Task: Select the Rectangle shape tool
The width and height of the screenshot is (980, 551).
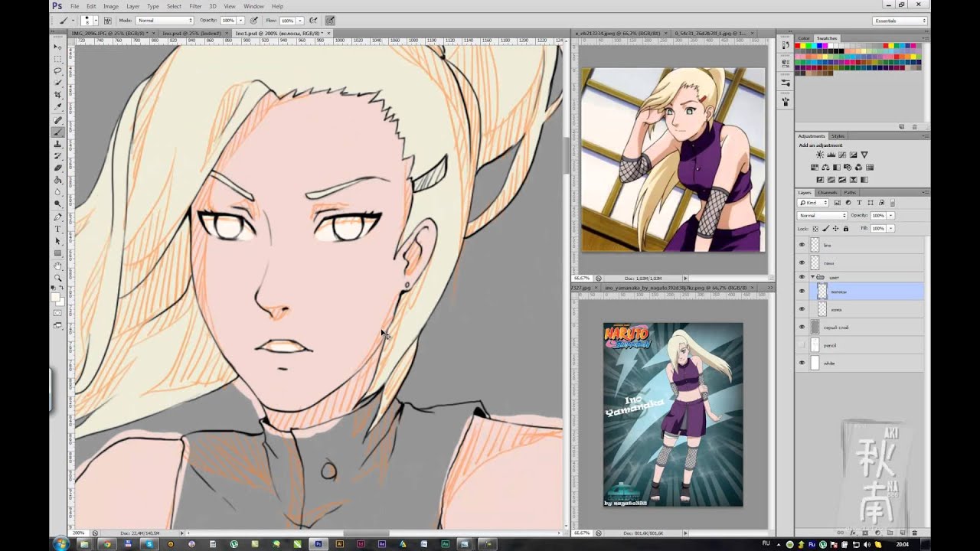Action: (58, 253)
